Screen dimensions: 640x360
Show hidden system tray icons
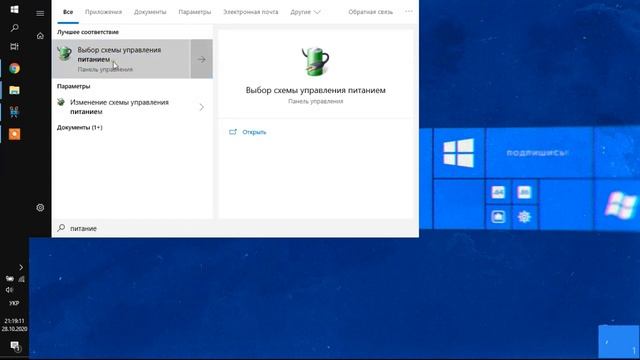[x=21, y=267]
